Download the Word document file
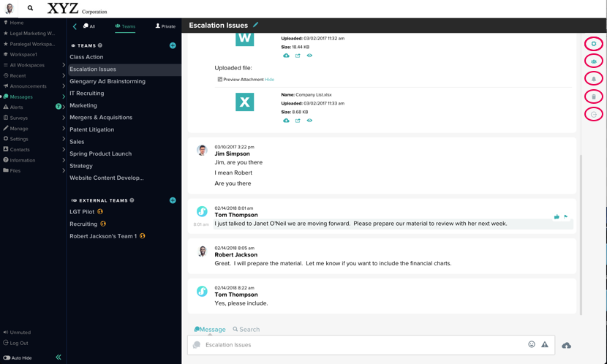607x364 pixels. coord(286,56)
